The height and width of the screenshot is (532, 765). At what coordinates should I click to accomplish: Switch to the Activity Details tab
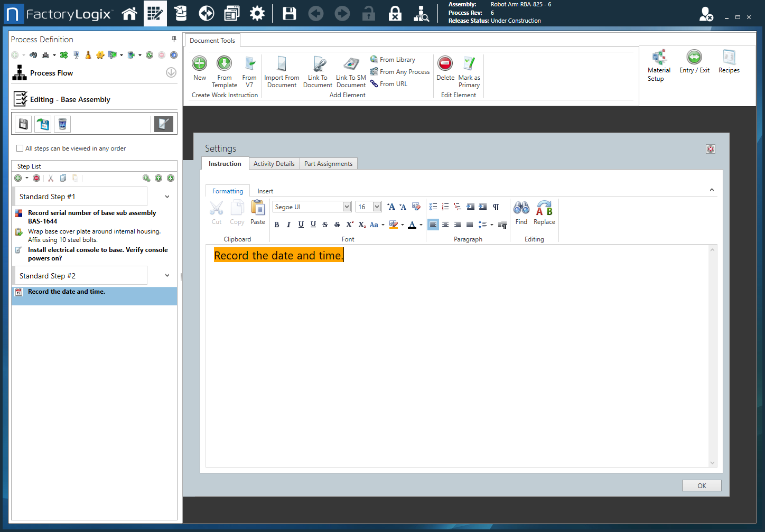point(274,164)
